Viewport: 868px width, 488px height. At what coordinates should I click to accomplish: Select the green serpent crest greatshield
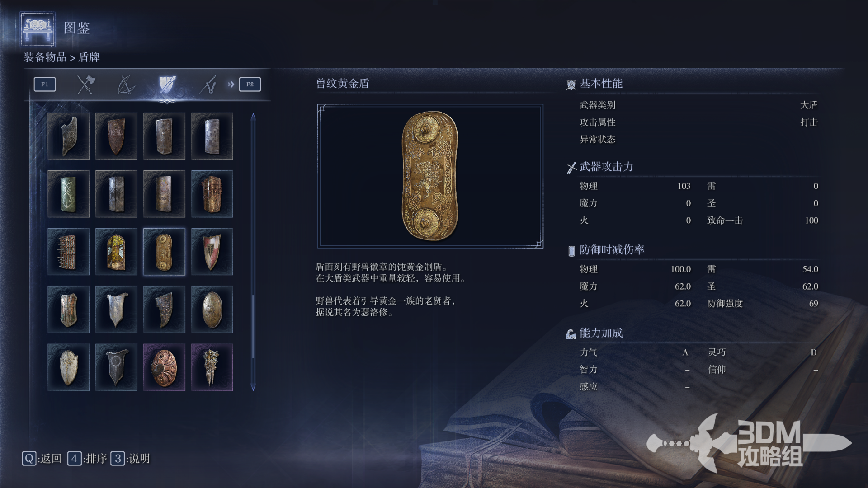(68, 194)
